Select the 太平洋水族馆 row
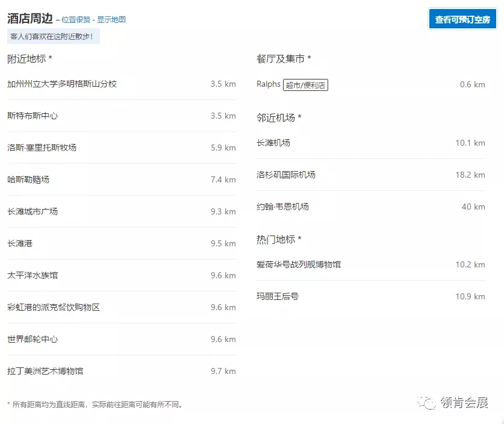Viewport: 504px width, 424px height. click(33, 275)
